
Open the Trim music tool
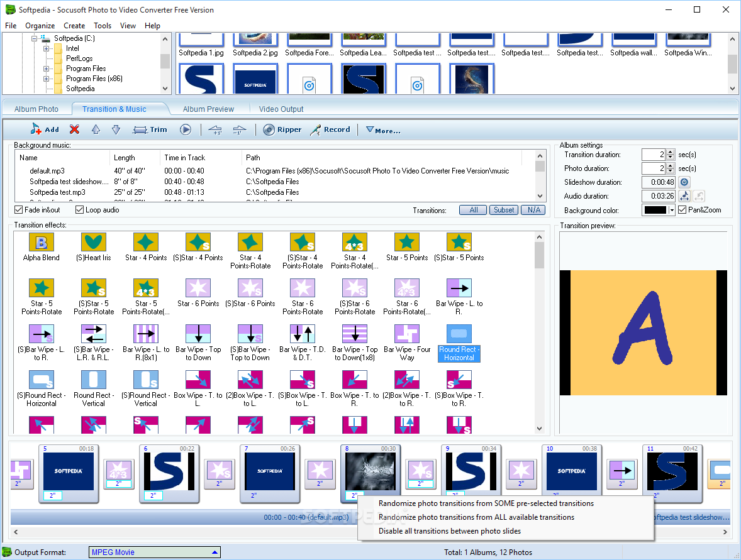point(150,129)
